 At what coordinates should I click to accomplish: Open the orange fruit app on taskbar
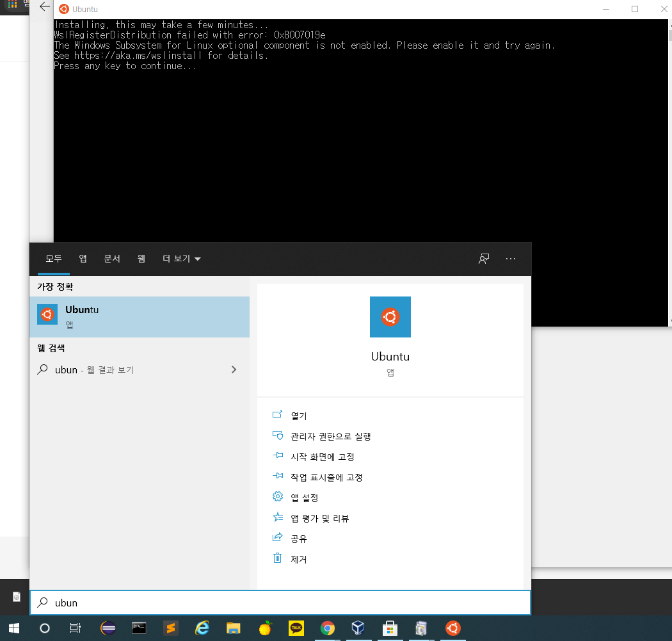tap(265, 629)
